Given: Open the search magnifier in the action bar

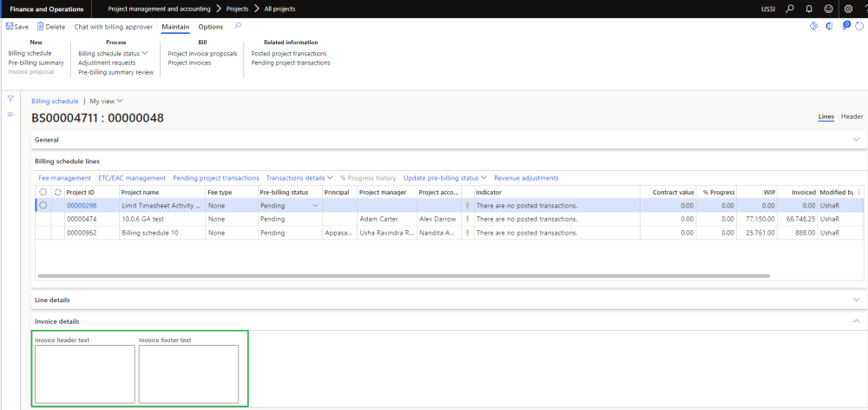Looking at the screenshot, I should pos(238,26).
